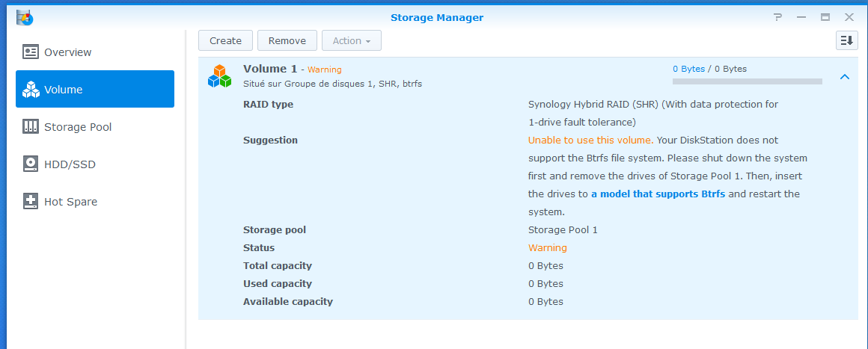Click the Storage Manager app icon
Image resolution: width=868 pixels, height=349 pixels.
coord(24,16)
